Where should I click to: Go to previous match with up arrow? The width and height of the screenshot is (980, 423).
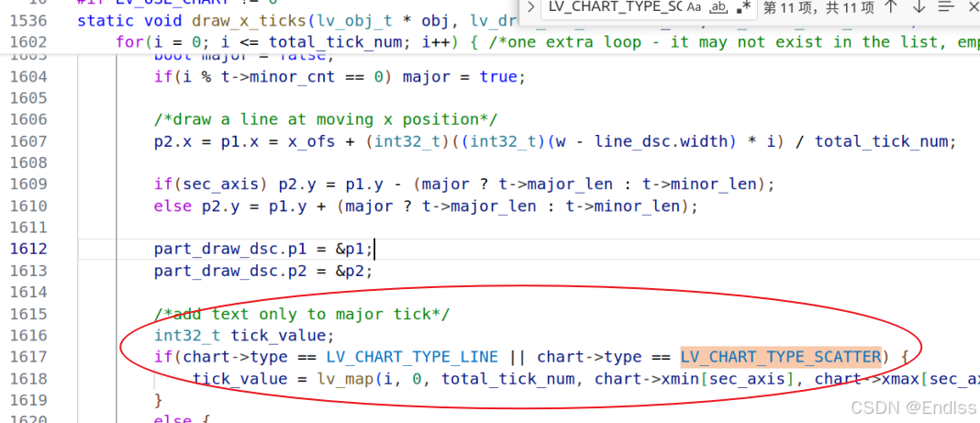(891, 6)
